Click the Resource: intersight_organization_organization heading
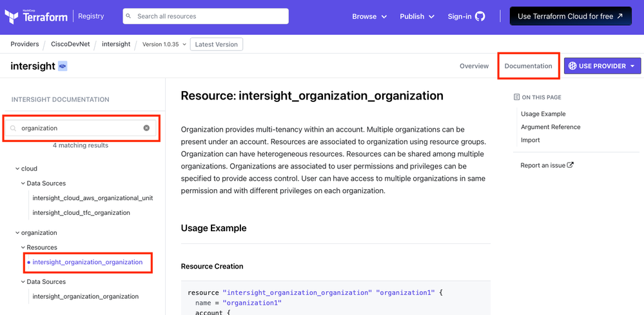The image size is (644, 315). pyautogui.click(x=312, y=96)
